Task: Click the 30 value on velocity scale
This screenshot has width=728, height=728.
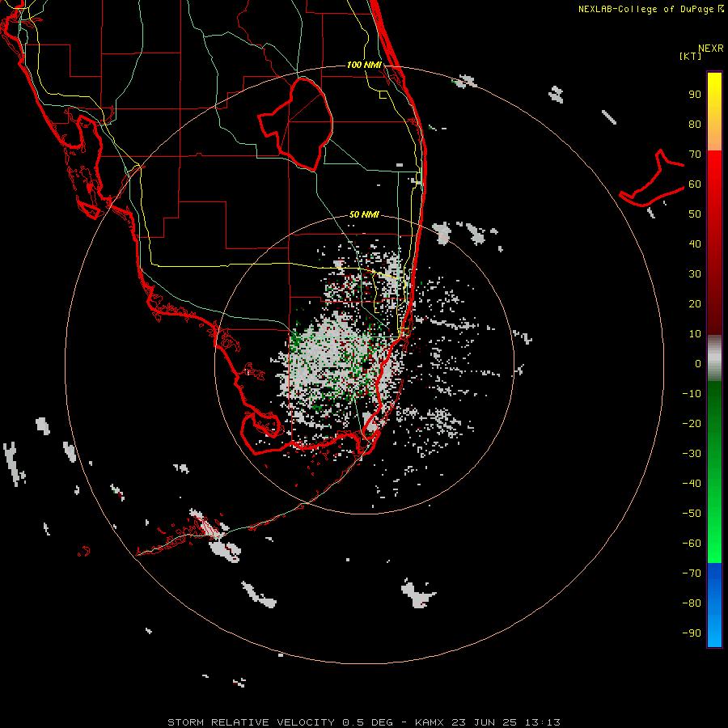Action: point(695,274)
